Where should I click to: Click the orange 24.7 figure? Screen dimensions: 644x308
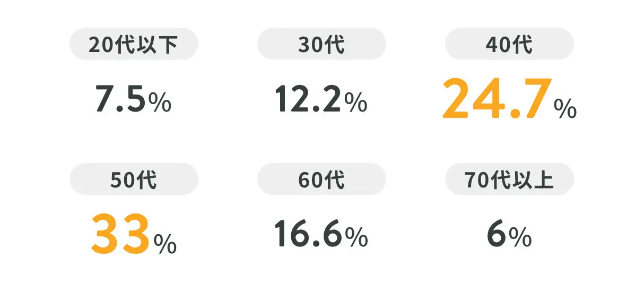click(x=494, y=99)
